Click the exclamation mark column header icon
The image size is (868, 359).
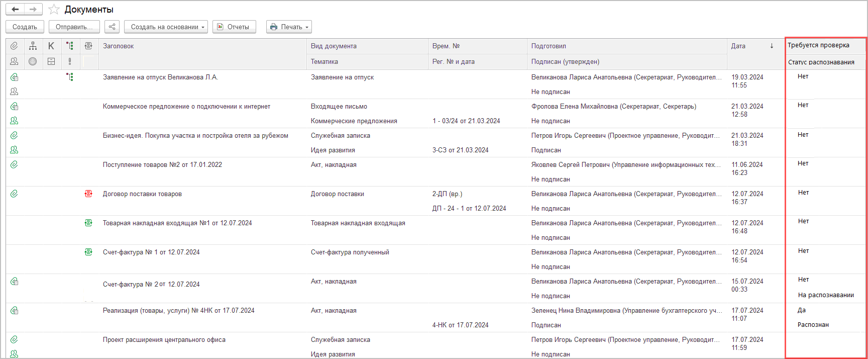[x=70, y=61]
